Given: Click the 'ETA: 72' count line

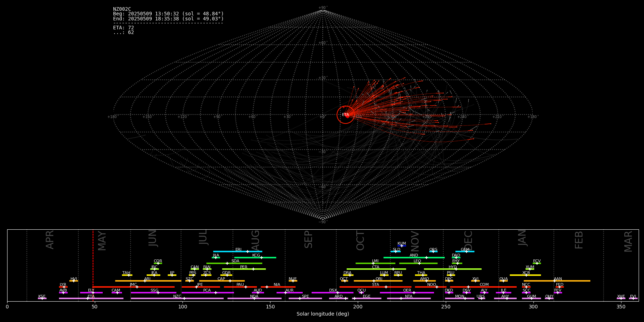Looking at the screenshot, I should pos(123,28).
